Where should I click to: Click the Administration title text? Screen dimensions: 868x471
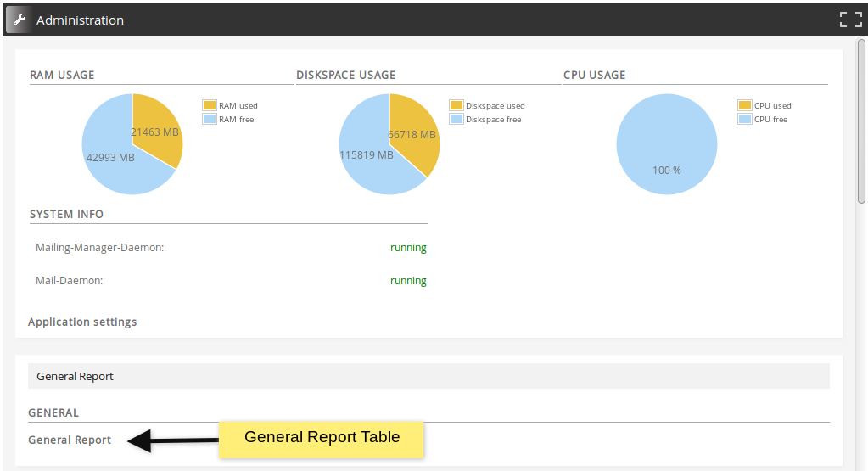pos(80,20)
